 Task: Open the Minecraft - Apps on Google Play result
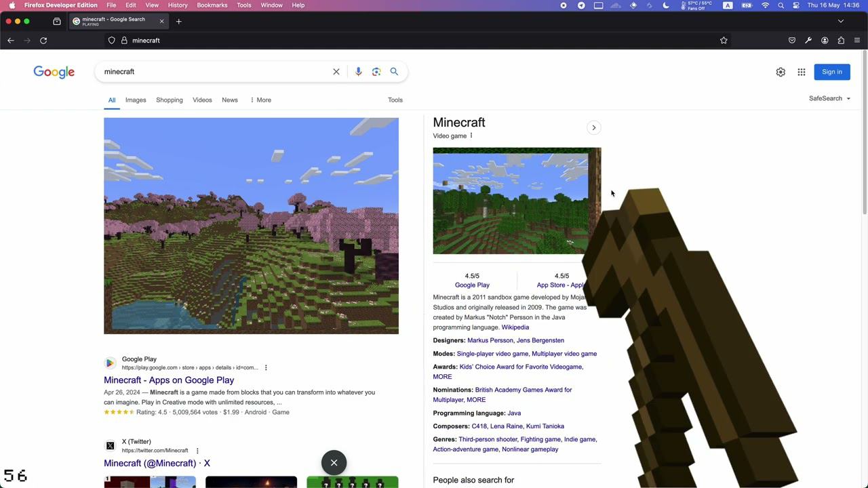[x=169, y=380]
